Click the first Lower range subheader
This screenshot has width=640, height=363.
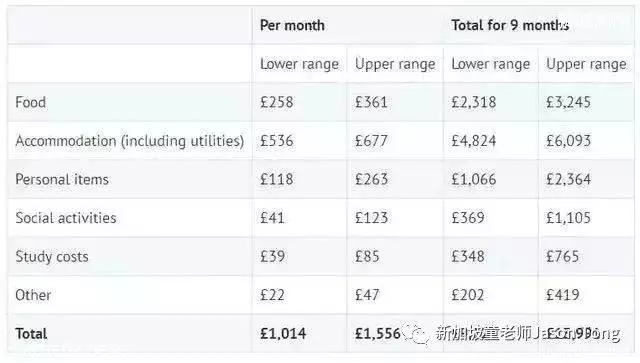coord(299,64)
